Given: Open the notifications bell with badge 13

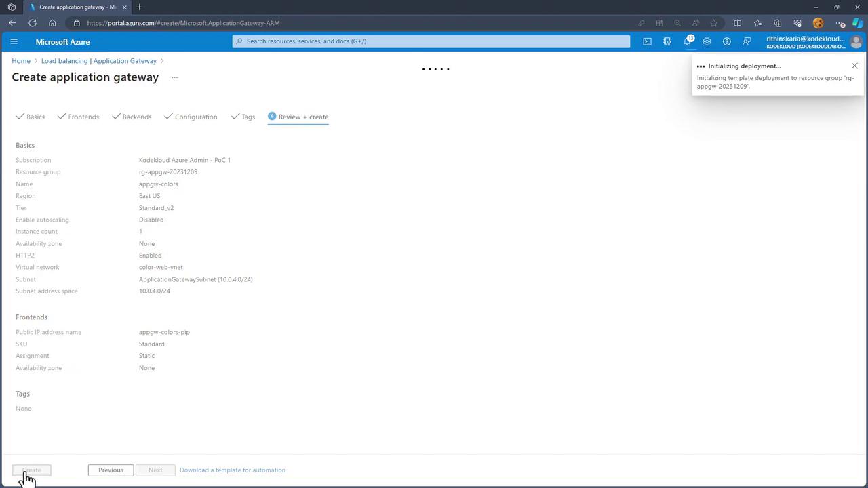Looking at the screenshot, I should [x=688, y=41].
